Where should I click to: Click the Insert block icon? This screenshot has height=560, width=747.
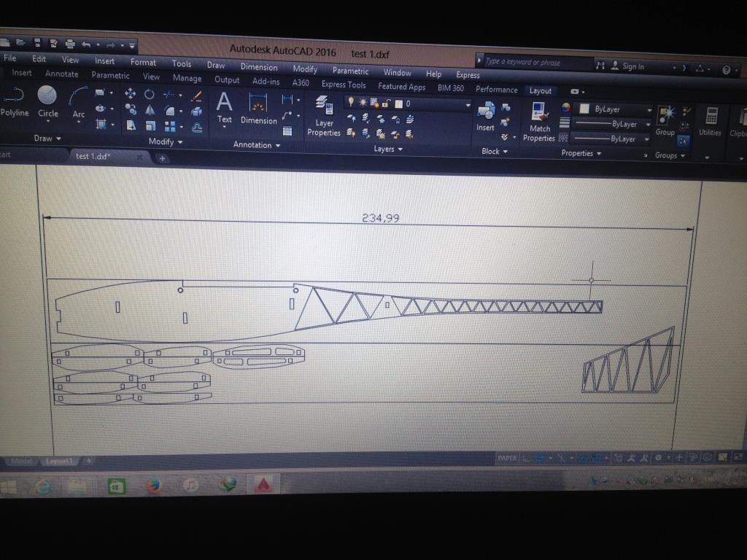[x=485, y=116]
